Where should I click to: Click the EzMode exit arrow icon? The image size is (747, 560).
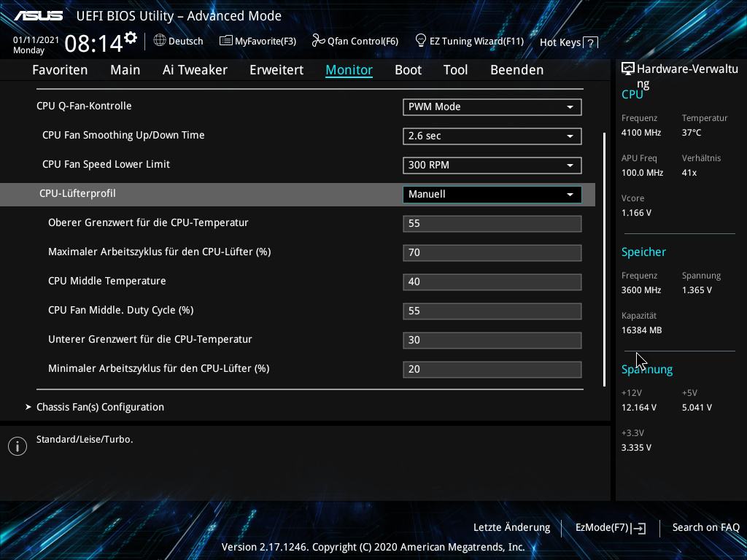[x=639, y=528]
